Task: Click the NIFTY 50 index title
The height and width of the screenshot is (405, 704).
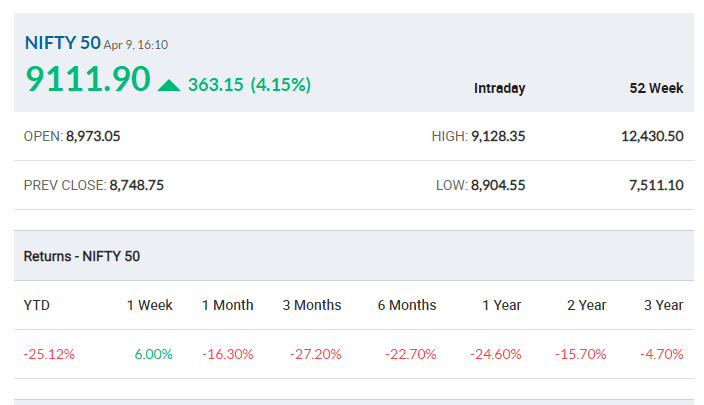Action: (x=62, y=43)
